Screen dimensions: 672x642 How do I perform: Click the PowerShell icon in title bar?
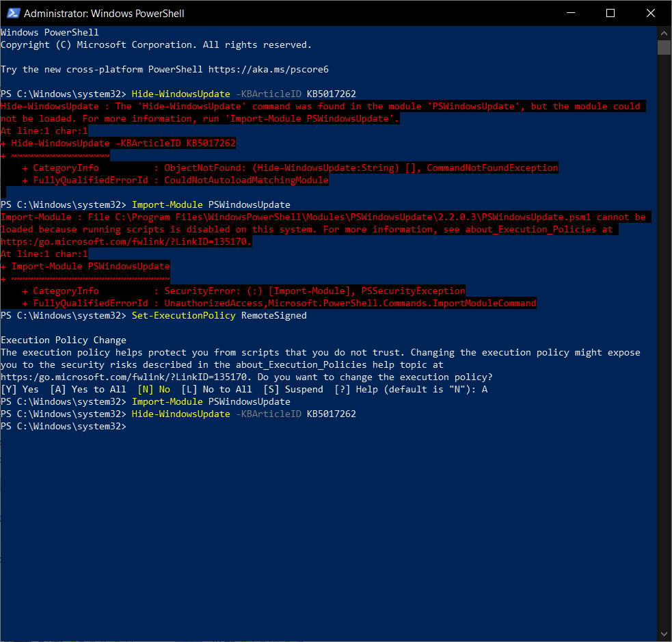pyautogui.click(x=13, y=13)
